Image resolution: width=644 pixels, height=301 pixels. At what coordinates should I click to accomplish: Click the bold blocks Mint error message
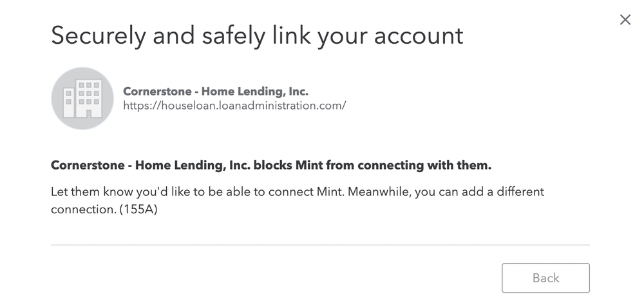(270, 166)
